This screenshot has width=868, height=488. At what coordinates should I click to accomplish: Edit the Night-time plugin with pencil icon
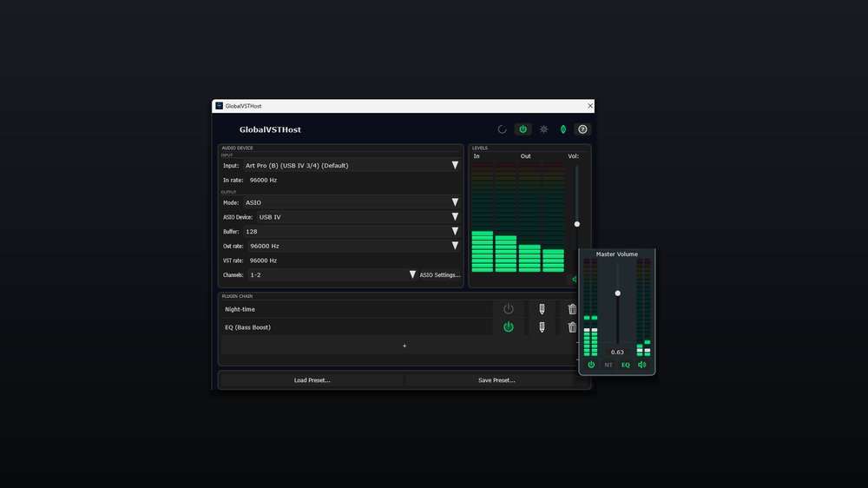click(542, 309)
